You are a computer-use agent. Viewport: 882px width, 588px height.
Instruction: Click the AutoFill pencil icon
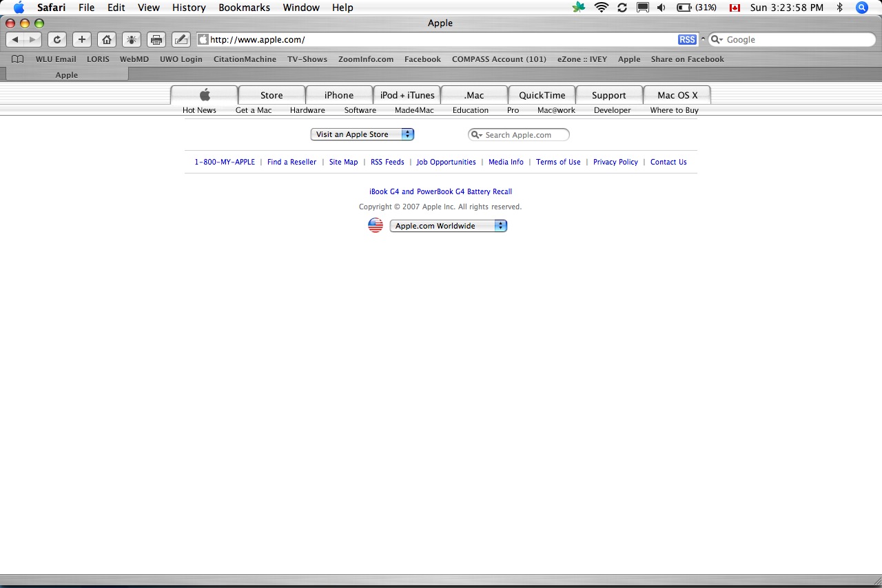181,39
